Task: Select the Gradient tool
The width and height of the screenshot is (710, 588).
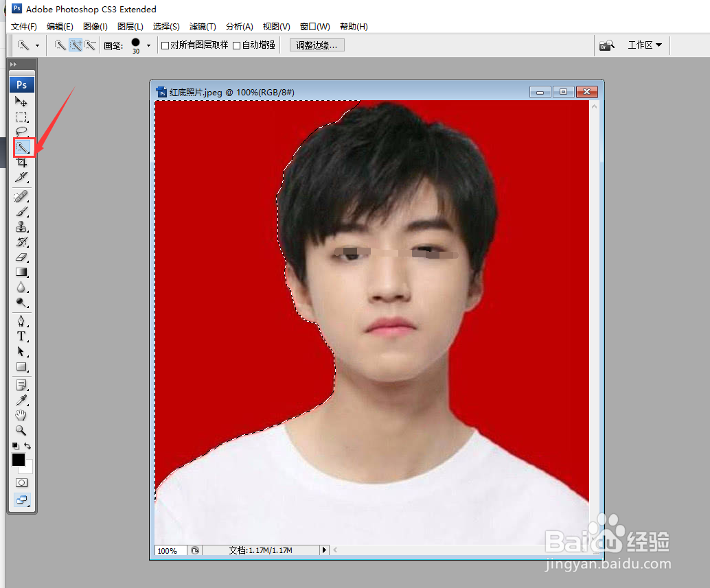Action: click(x=22, y=271)
